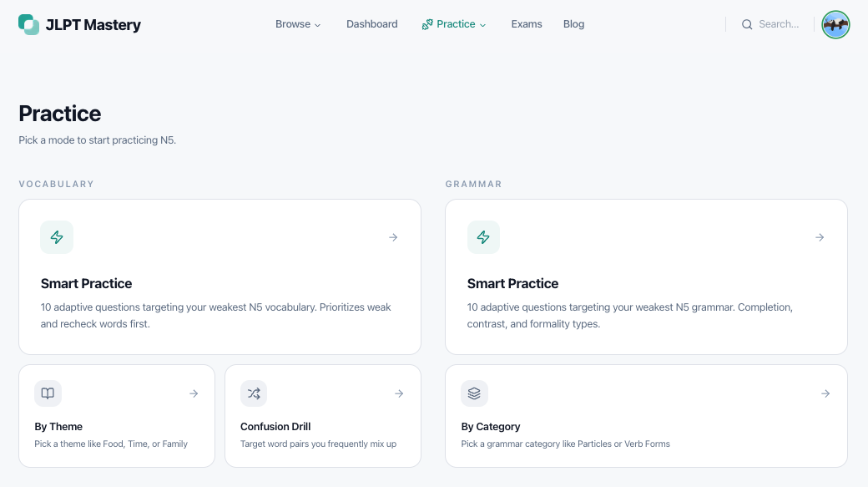Screen dimensions: 868x487
Task: Click the arrow on grammar Smart Practice card
Action: (x=820, y=237)
